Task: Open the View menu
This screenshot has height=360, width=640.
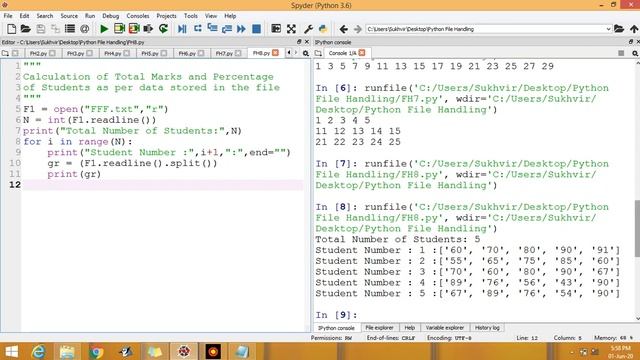Action: click(211, 16)
